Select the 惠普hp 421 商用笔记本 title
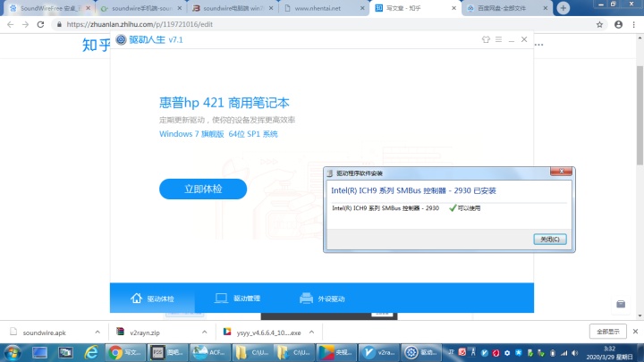This screenshot has height=362, width=644. (x=225, y=103)
